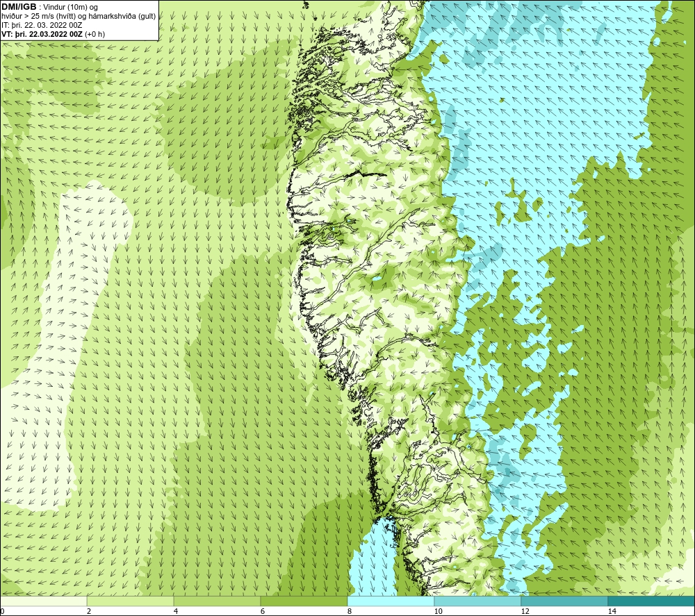Click the thick black line on the map
This screenshot has height=616, width=695.
point(366,174)
